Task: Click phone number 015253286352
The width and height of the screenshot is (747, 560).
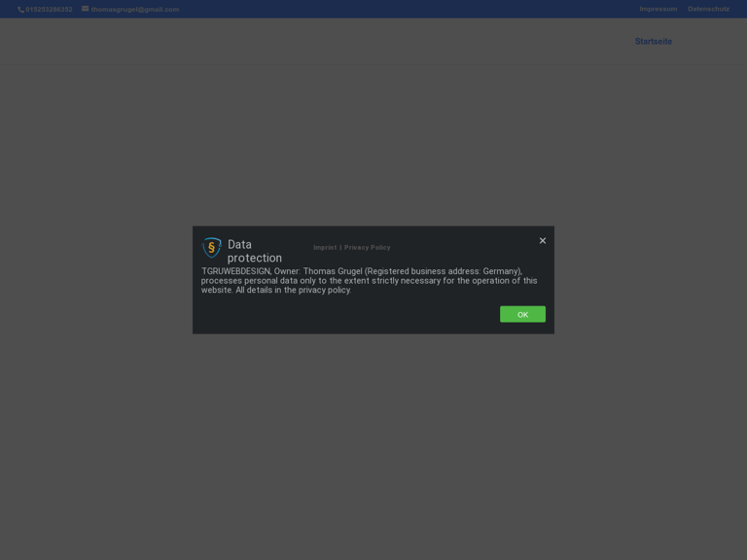Action: (x=49, y=10)
